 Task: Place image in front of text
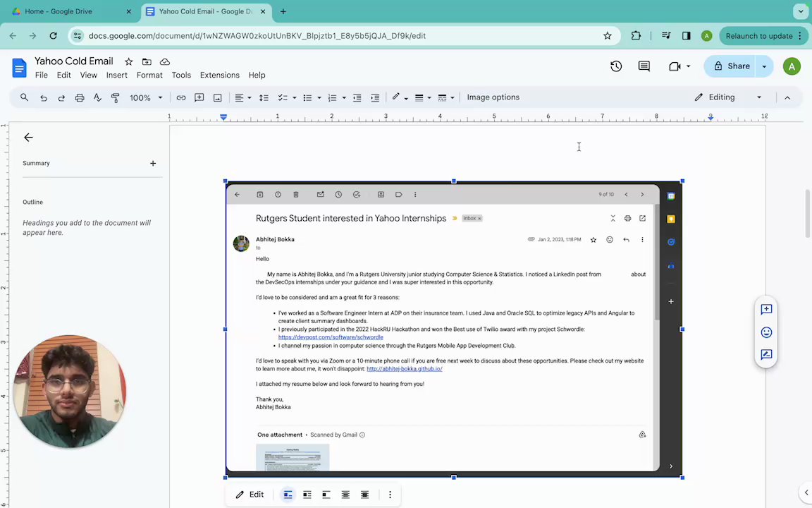click(x=364, y=495)
